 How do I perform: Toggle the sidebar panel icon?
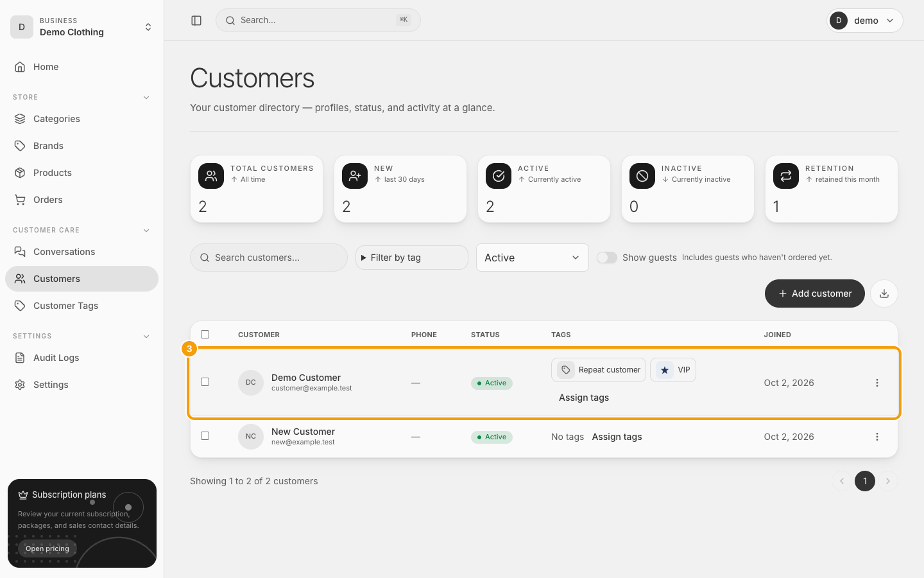click(196, 21)
